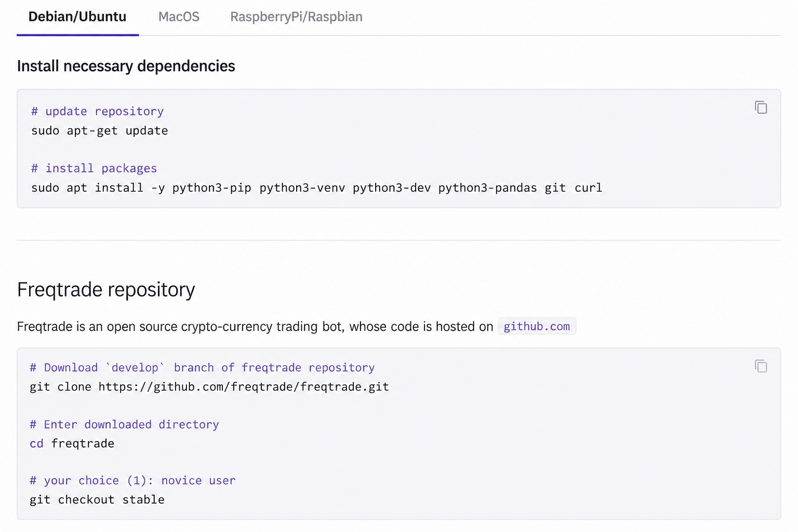798x532 pixels.
Task: Click the 'git clone https://github.com/freqtrade/freqtrade.git' line
Action: click(209, 387)
